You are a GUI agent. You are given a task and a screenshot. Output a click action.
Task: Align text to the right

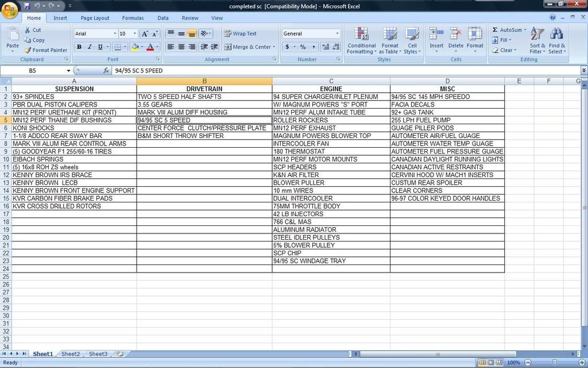tap(192, 47)
